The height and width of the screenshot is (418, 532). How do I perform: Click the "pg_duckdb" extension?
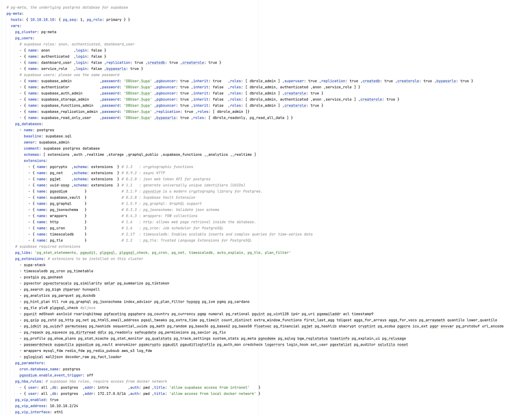86,296
